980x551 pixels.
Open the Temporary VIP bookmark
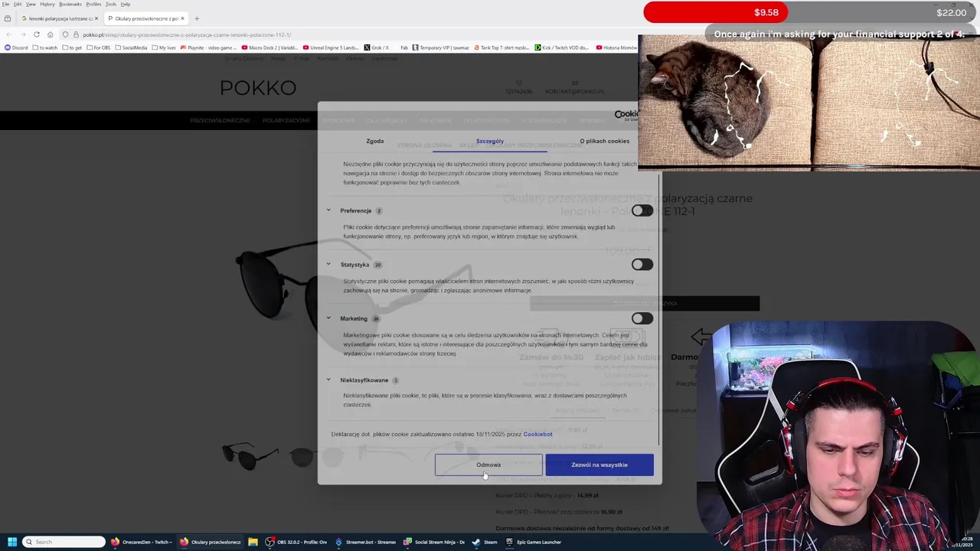[441, 47]
